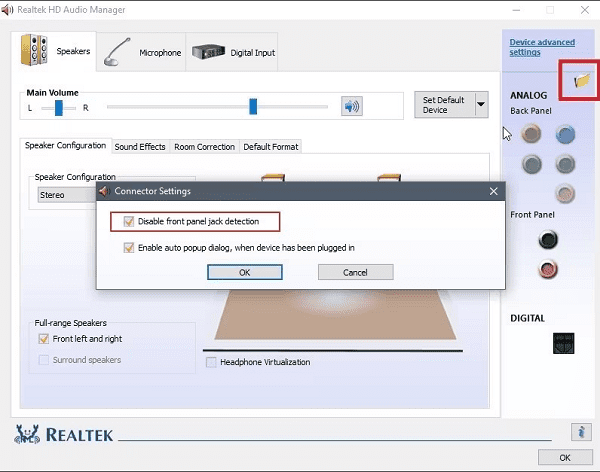Click the Microphone device icon
The width and height of the screenshot is (600, 472).
(117, 52)
